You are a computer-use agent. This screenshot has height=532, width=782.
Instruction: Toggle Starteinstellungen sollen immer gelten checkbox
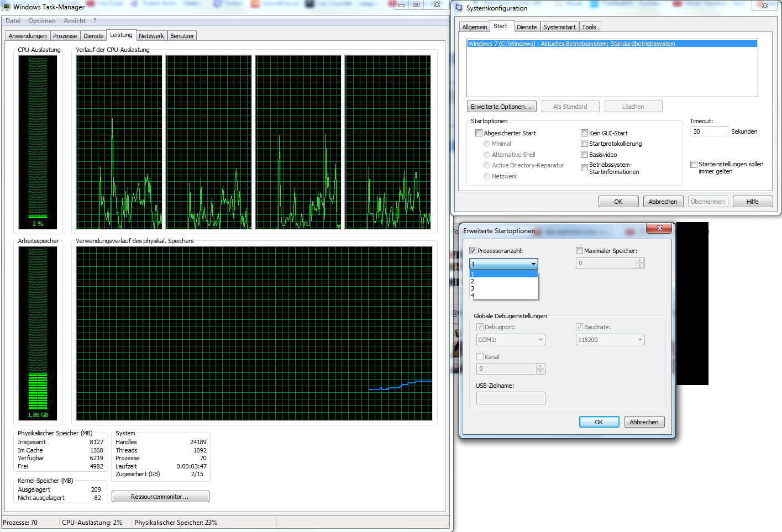pyautogui.click(x=694, y=164)
